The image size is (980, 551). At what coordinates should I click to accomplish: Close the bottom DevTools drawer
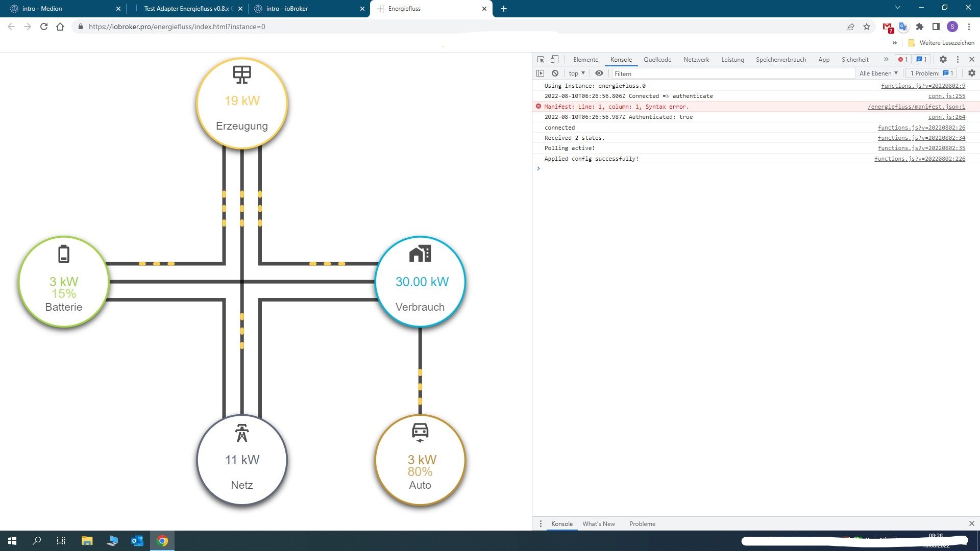[x=971, y=523]
